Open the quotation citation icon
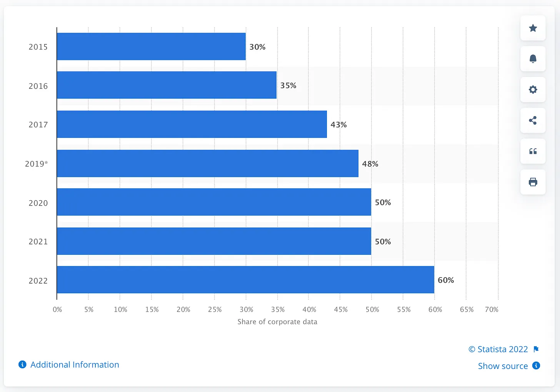The width and height of the screenshot is (560, 392). point(533,151)
